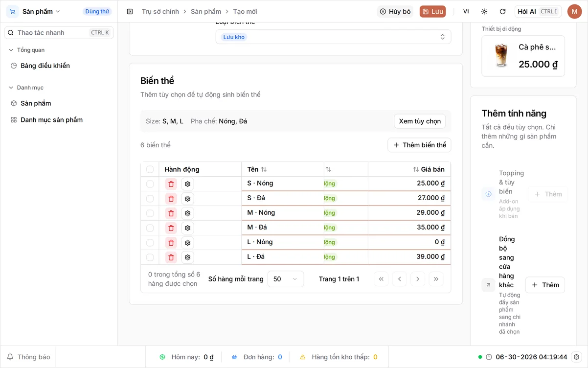Open settings for L · Đá variant
The image size is (588, 368).
[x=187, y=257]
